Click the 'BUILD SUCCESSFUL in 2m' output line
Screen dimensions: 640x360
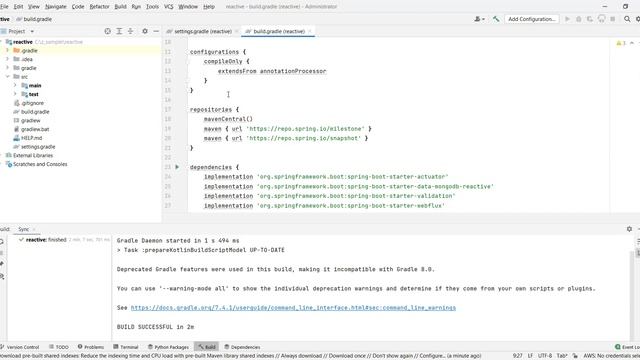click(155, 327)
